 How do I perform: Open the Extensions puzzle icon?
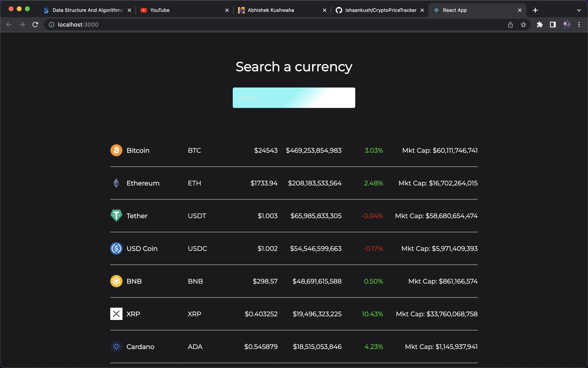pyautogui.click(x=540, y=25)
